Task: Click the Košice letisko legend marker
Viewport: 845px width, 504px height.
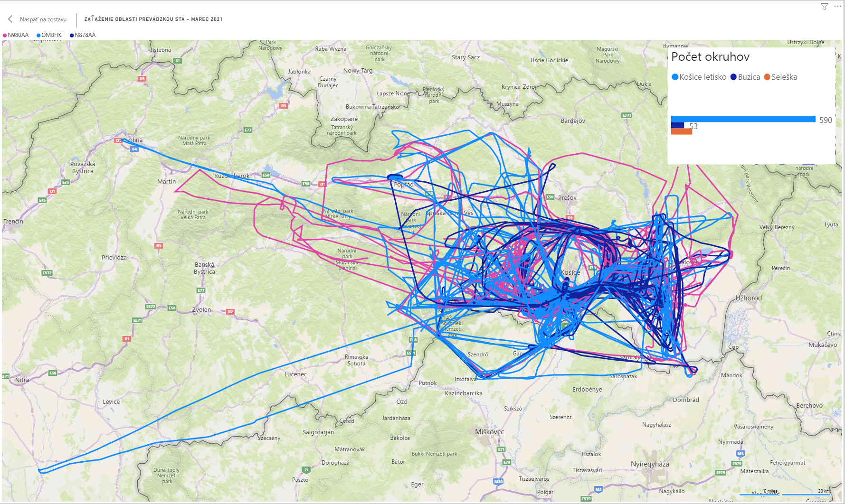Action: (x=674, y=77)
